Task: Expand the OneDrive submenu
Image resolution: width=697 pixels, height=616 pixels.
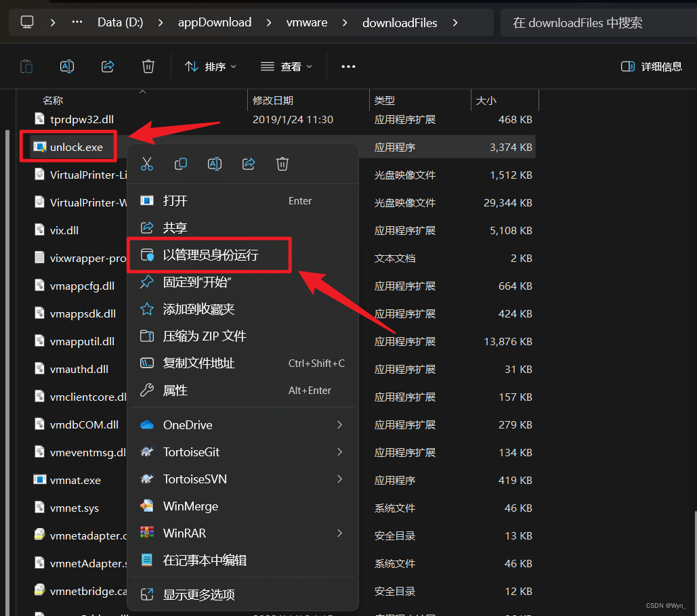Action: coord(339,425)
